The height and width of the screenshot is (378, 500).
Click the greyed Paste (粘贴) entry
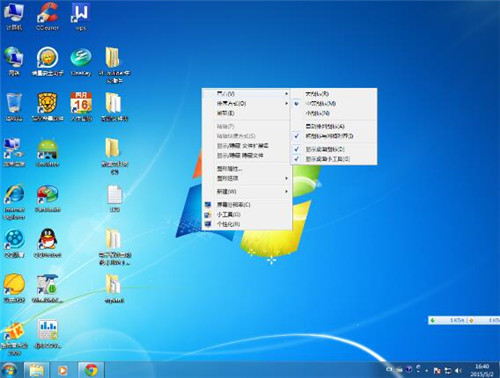coord(247,126)
